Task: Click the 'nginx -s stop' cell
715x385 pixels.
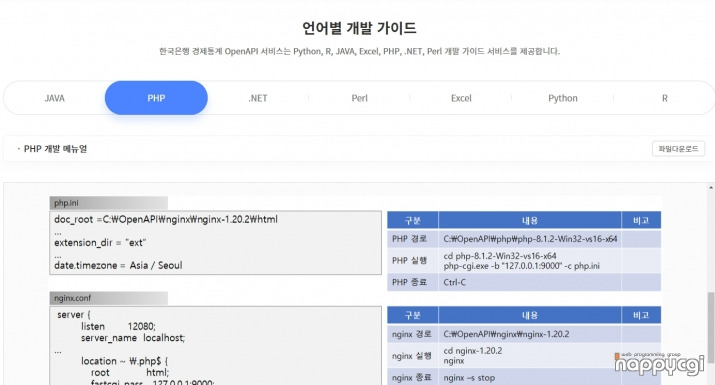Action: point(529,378)
